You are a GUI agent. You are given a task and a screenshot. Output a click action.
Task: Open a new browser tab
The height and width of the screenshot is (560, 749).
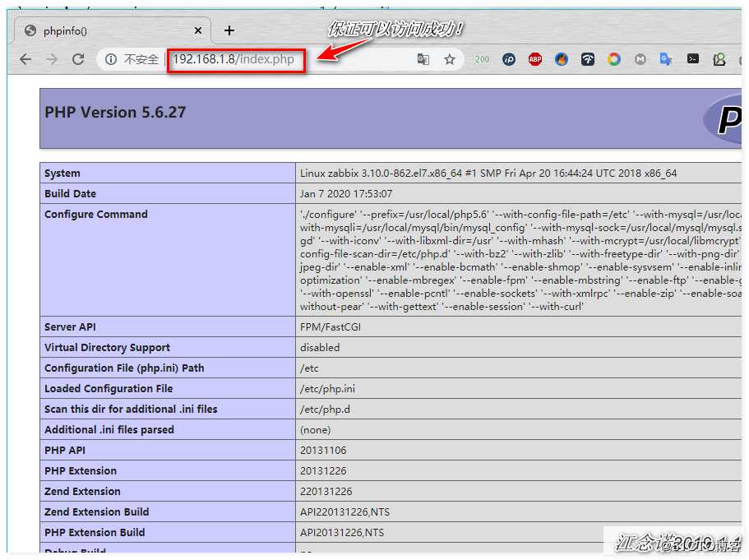(229, 30)
